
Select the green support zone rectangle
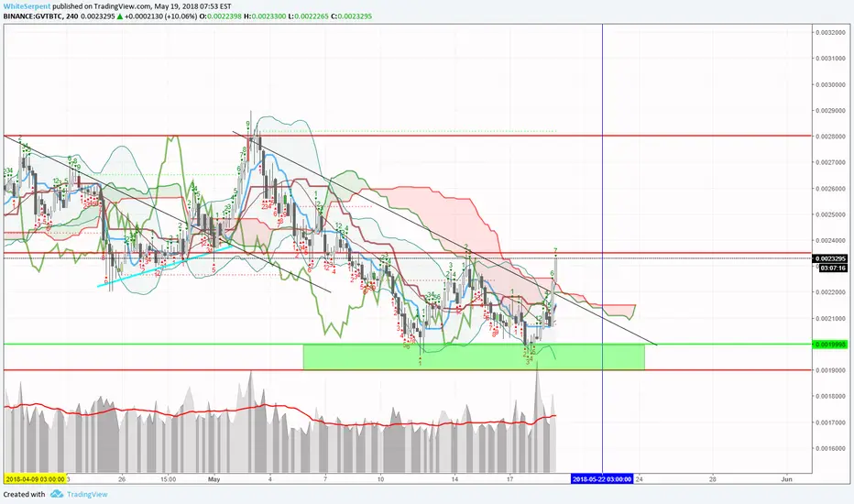(x=474, y=356)
